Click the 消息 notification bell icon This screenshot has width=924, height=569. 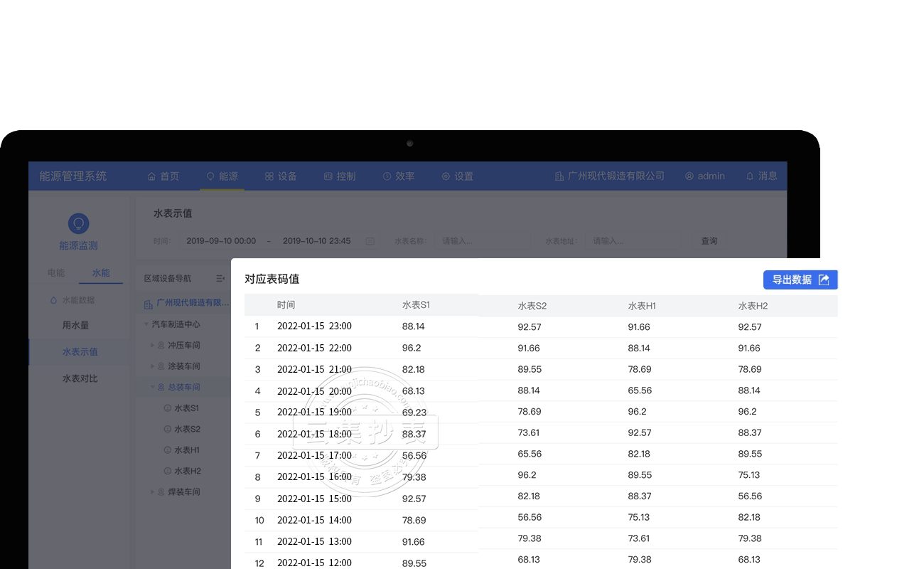coord(749,176)
